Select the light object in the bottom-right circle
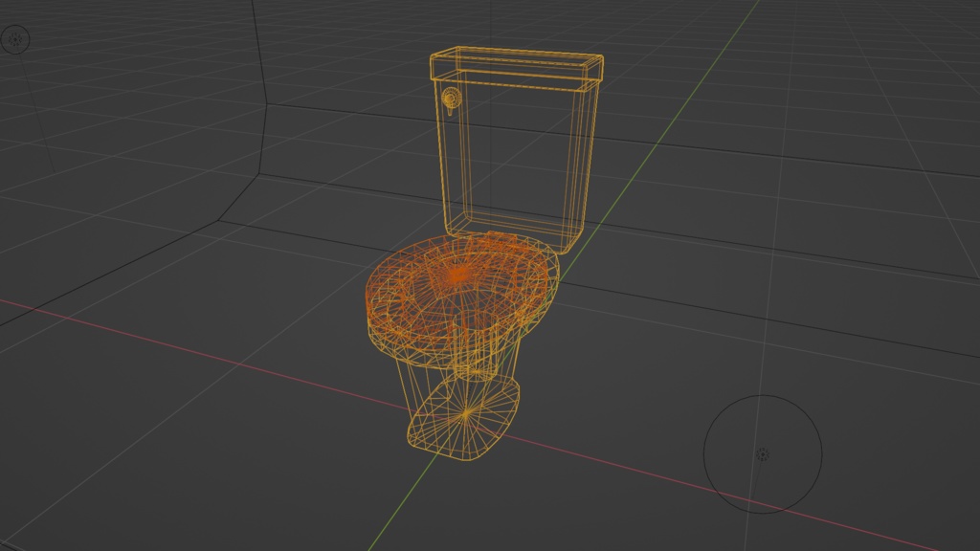The image size is (980, 551). (765, 455)
